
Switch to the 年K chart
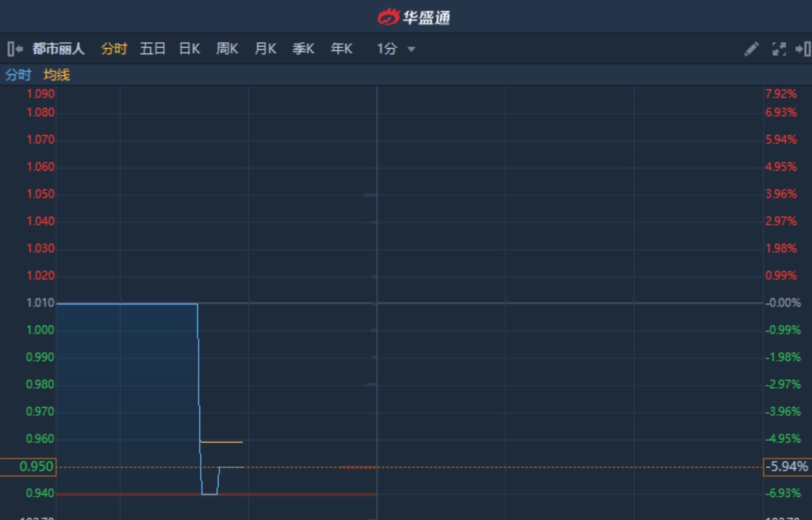(x=342, y=49)
